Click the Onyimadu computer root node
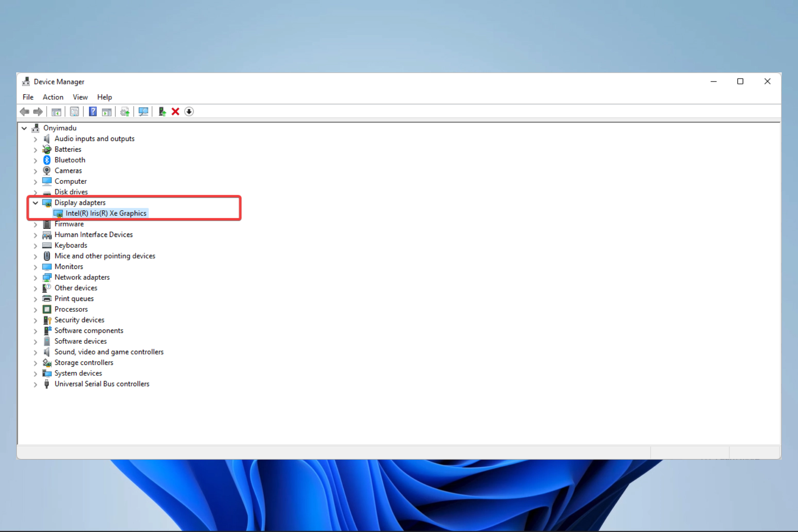The image size is (798, 532). coord(59,127)
